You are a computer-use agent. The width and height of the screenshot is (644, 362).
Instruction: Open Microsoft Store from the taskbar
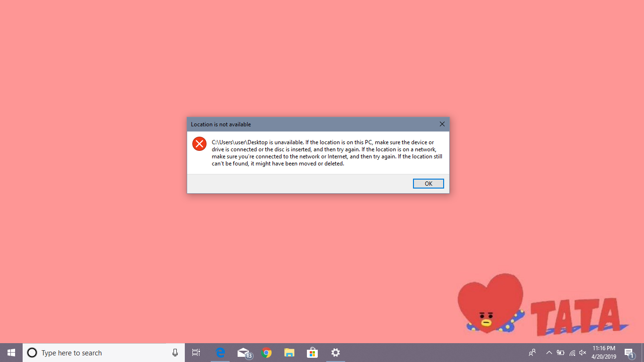(312, 353)
